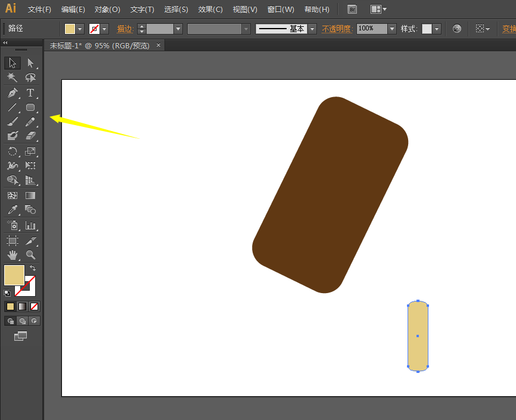This screenshot has width=516, height=420.
Task: Click the 不透明度 link label
Action: (x=337, y=29)
